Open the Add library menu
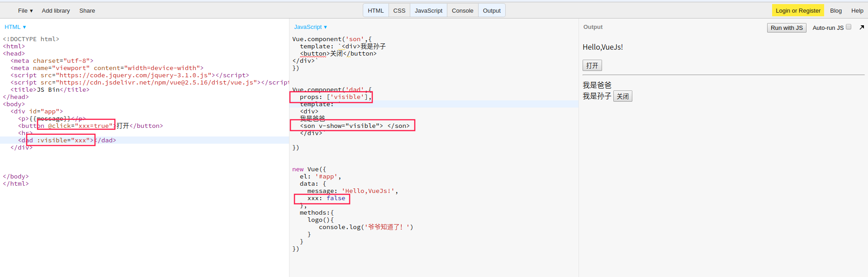This screenshot has height=277, width=868. tap(56, 10)
